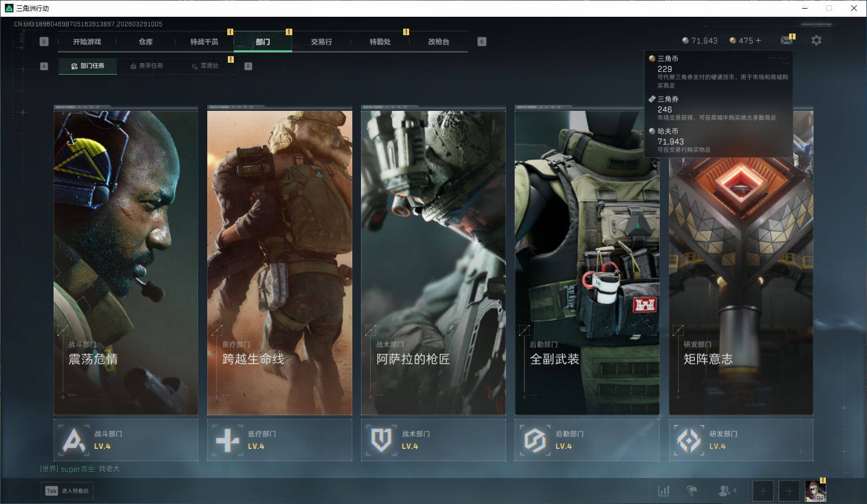Close the 三角洲行动 window
Image resolution: width=867 pixels, height=504 pixels.
[854, 8]
